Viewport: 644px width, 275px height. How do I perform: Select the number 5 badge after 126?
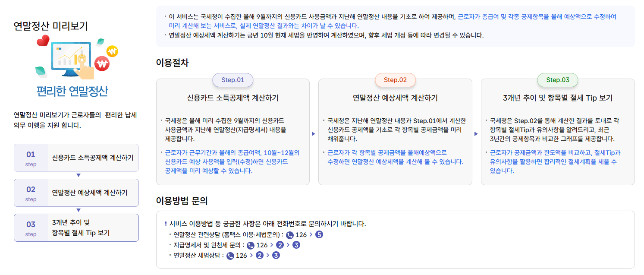click(318, 235)
